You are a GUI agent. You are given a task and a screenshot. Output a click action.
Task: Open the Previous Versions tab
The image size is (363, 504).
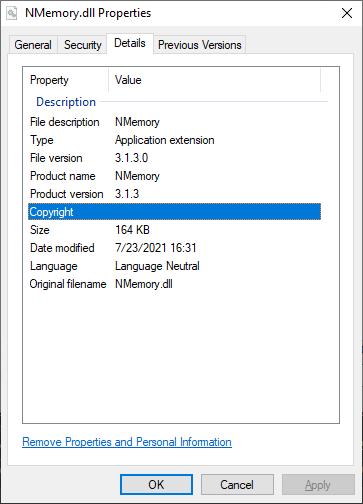tap(199, 45)
